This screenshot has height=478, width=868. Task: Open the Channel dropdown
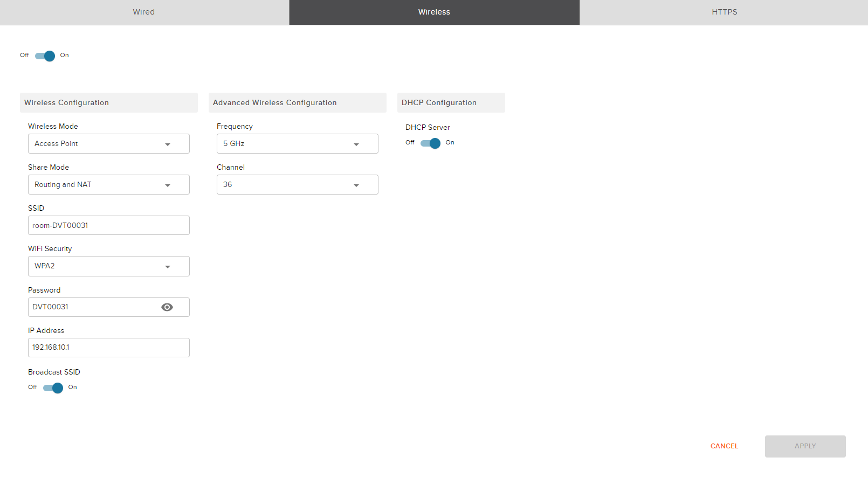coord(297,185)
